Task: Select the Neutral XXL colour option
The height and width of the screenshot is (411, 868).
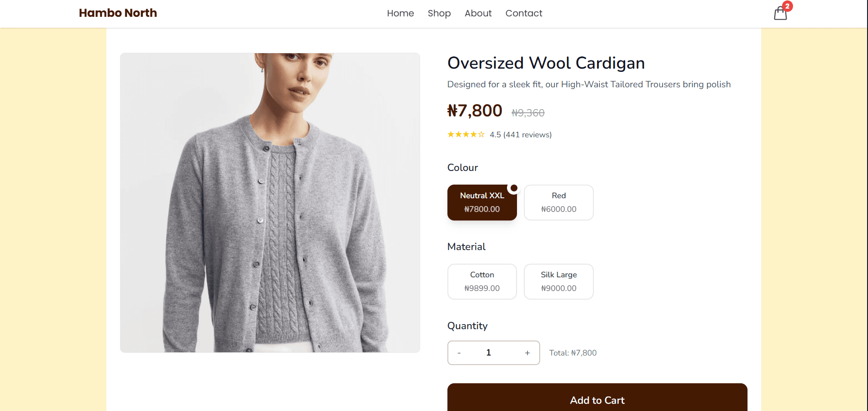Action: (482, 202)
